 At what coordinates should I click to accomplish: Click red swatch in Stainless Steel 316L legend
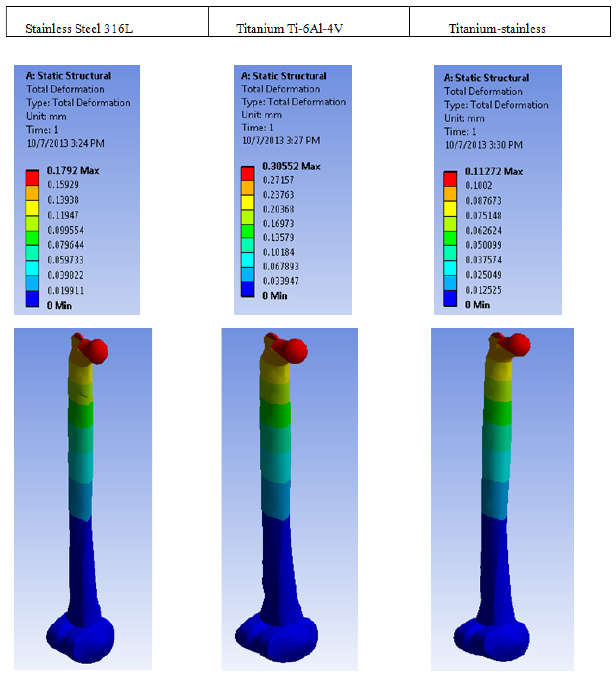click(x=32, y=178)
